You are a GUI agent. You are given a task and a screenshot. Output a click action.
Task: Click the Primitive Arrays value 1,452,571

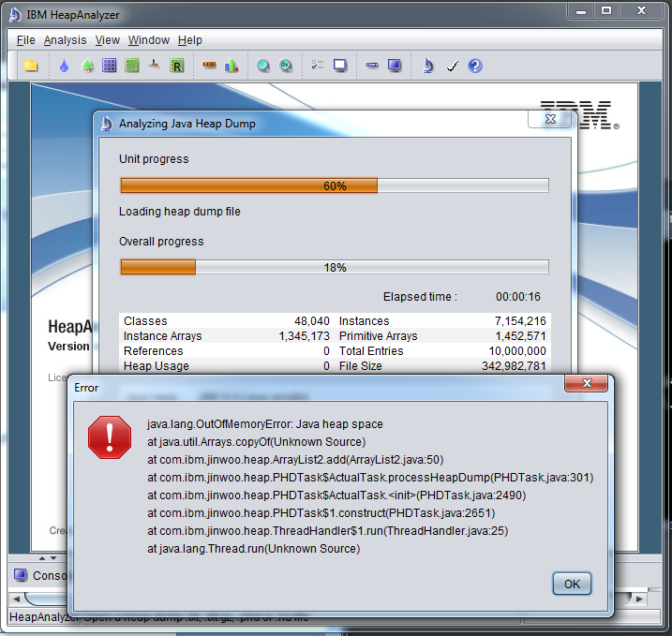(x=521, y=335)
